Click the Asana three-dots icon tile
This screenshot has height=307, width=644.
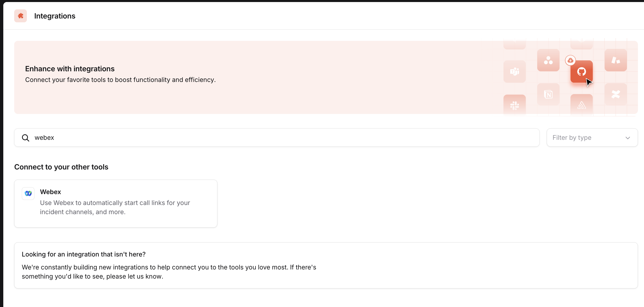(x=548, y=60)
